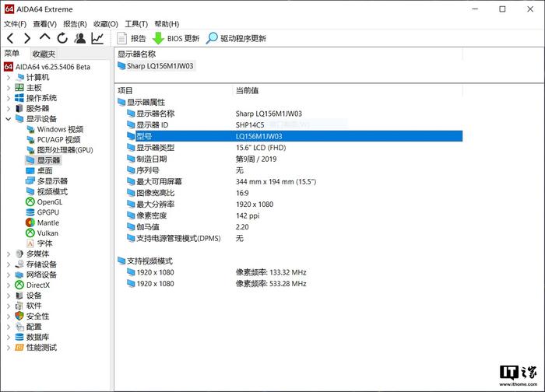Screen dimensions: 545x392
Task: Switch to the 菜单 tab
Action: click(x=12, y=54)
